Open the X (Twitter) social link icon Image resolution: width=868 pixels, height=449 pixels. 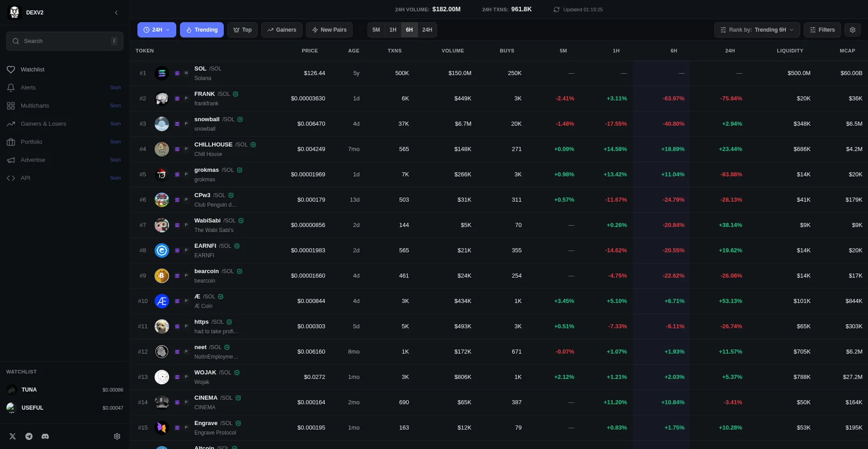pos(13,436)
